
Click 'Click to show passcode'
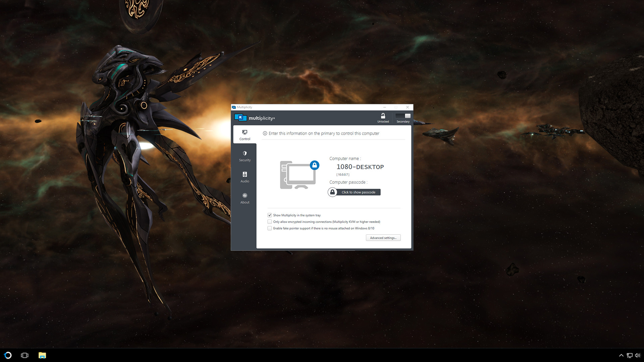[x=358, y=192]
